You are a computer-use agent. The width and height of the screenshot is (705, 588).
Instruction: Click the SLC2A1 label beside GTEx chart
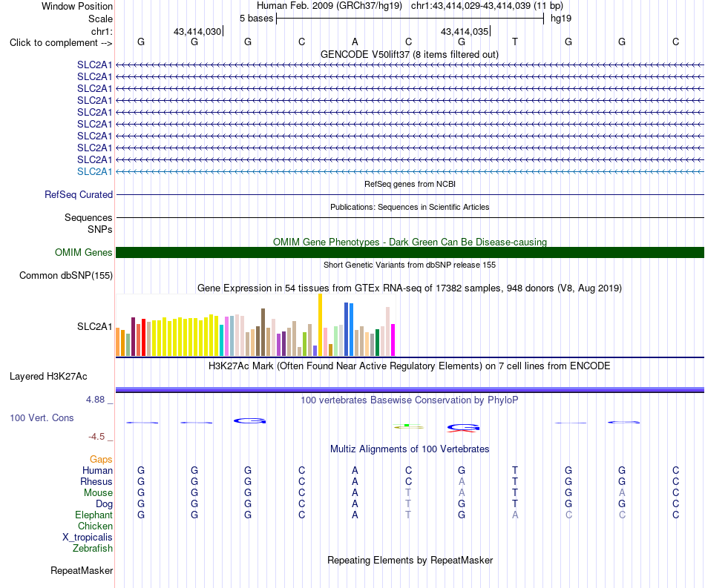(94, 326)
